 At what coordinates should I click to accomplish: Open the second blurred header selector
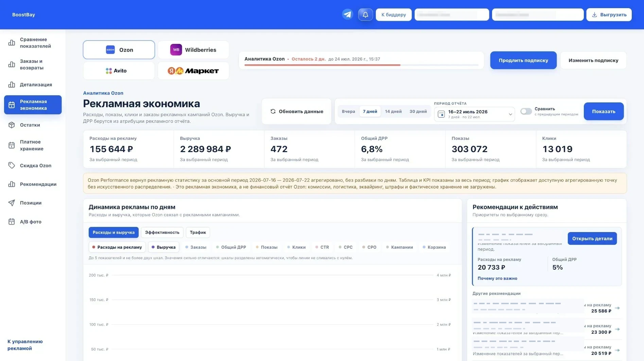pyautogui.click(x=538, y=15)
